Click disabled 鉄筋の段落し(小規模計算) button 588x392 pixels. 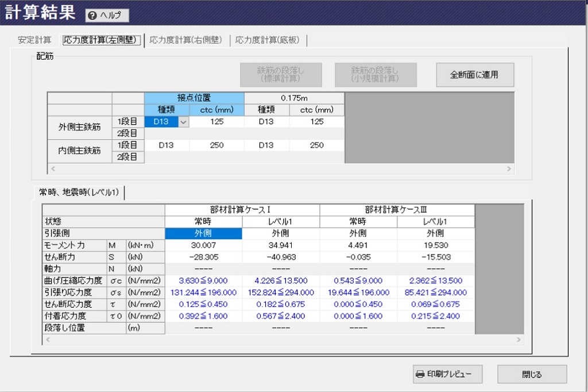(x=376, y=75)
